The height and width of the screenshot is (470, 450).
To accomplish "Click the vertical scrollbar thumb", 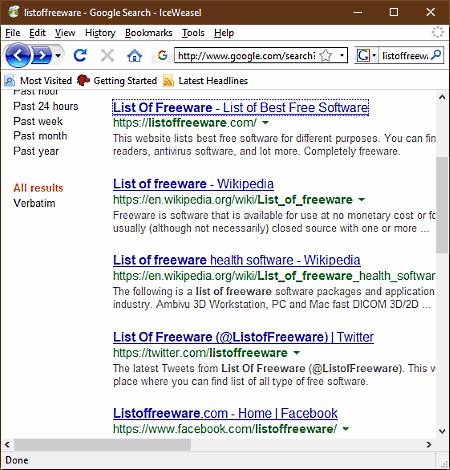I will click(x=442, y=205).
